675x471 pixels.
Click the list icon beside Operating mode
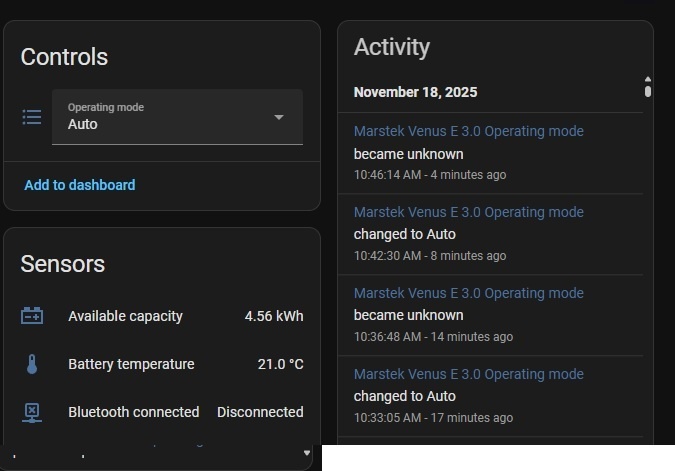pos(32,117)
